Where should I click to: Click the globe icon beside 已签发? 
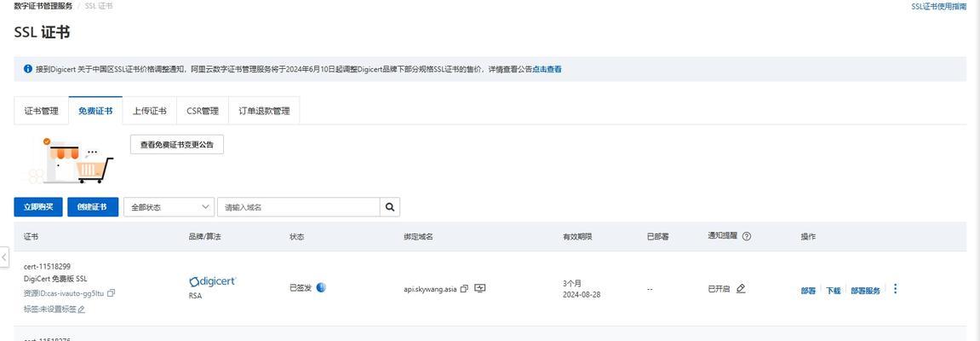[x=321, y=288]
